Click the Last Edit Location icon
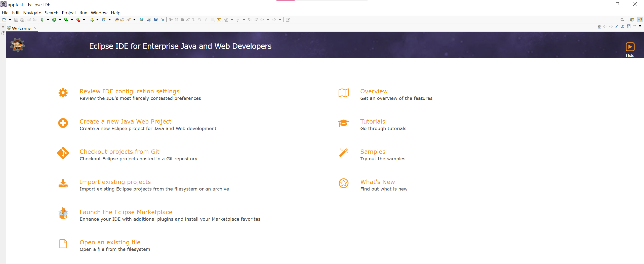Screen dimensions: 644x264 (250, 20)
